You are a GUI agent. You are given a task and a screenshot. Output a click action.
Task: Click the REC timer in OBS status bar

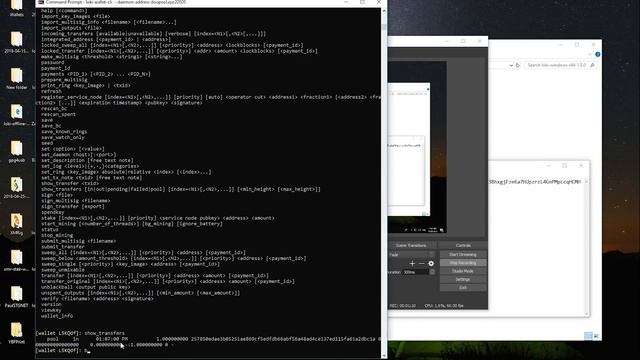click(x=403, y=306)
